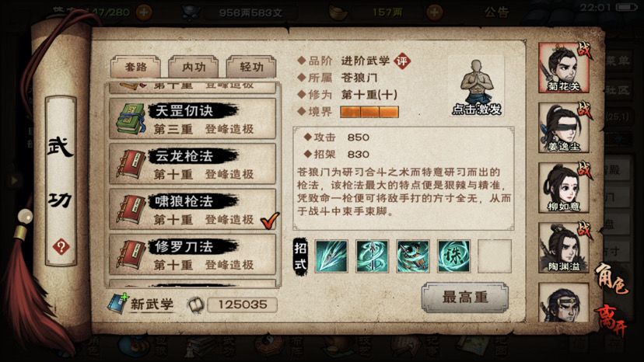Select 云龙枪法 in the list
This screenshot has height=362, width=644.
pos(193,164)
